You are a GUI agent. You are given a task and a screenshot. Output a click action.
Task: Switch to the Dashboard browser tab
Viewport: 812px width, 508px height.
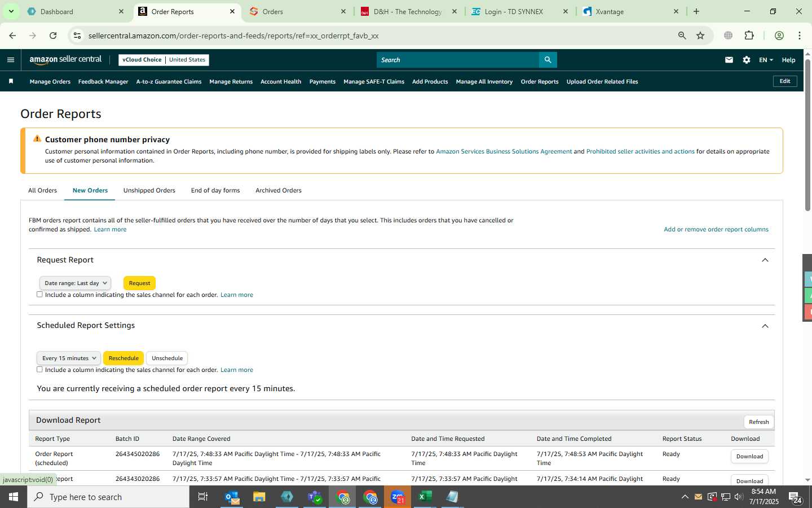76,11
